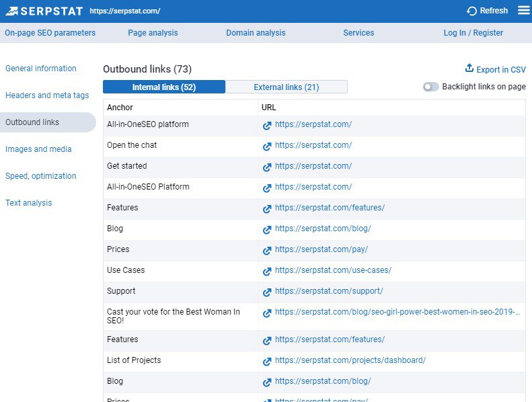Image resolution: width=532 pixels, height=402 pixels.
Task: Open external-link icon in 'Use Cases' row
Action: pos(267,272)
